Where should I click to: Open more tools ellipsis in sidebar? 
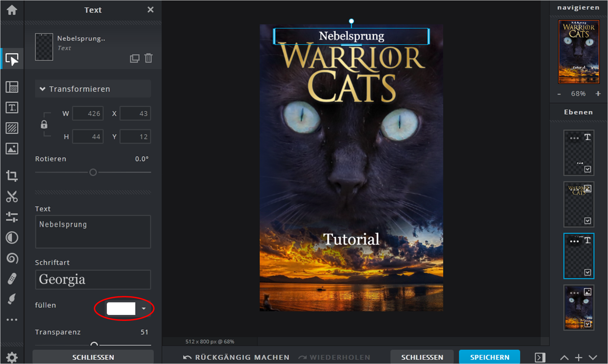click(12, 320)
